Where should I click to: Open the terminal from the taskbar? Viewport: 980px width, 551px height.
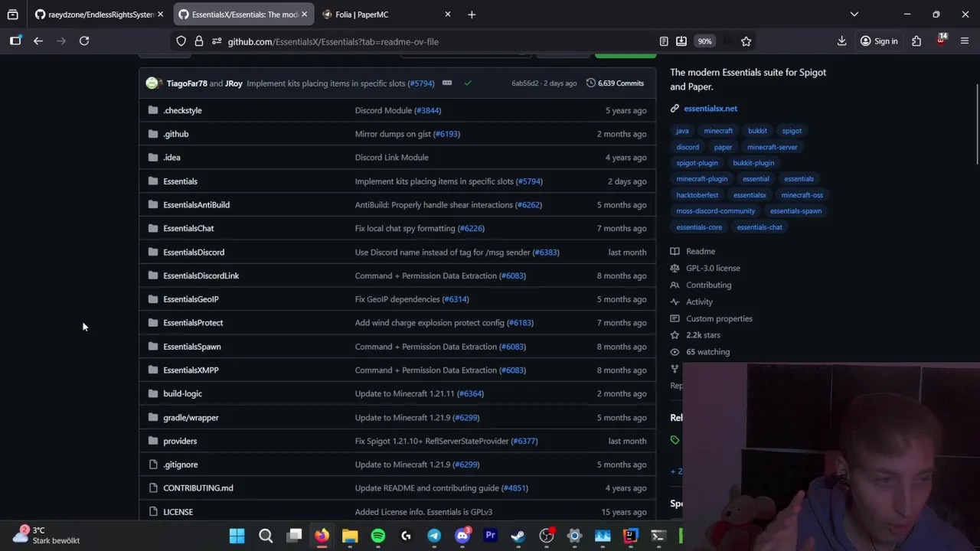click(x=658, y=536)
